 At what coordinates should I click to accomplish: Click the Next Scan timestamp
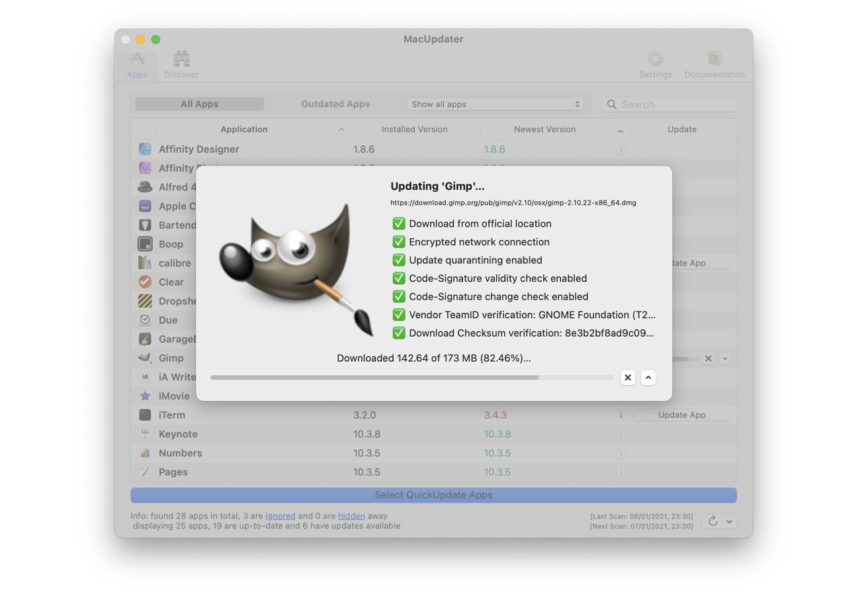coord(641,526)
